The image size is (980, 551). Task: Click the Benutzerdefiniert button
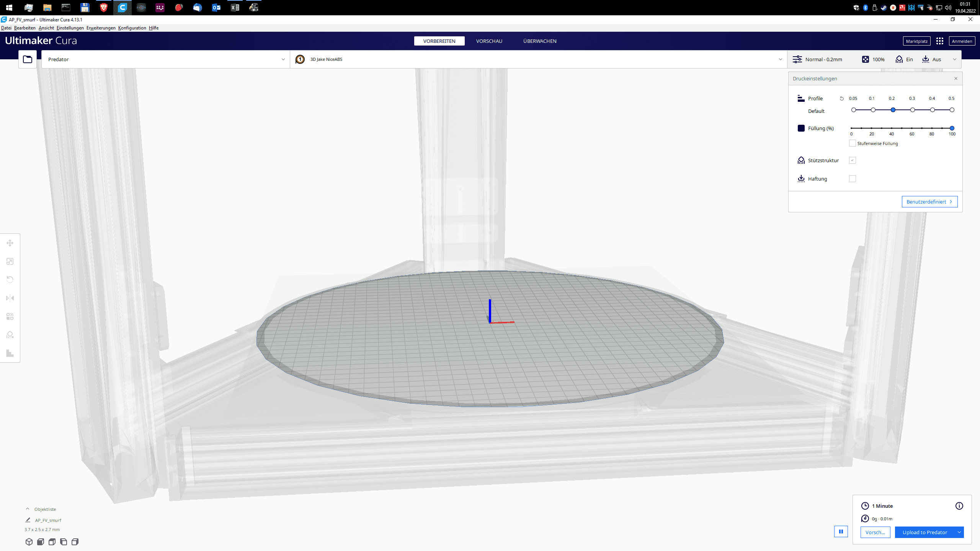pos(929,202)
